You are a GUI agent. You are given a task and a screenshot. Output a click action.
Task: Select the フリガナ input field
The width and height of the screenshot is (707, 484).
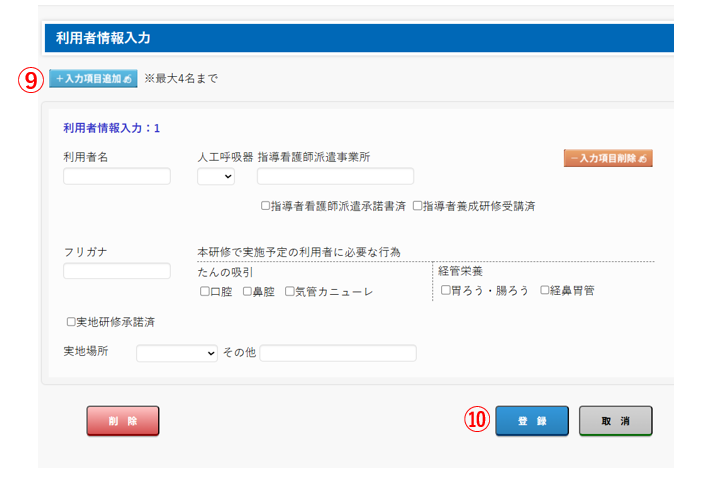point(116,271)
